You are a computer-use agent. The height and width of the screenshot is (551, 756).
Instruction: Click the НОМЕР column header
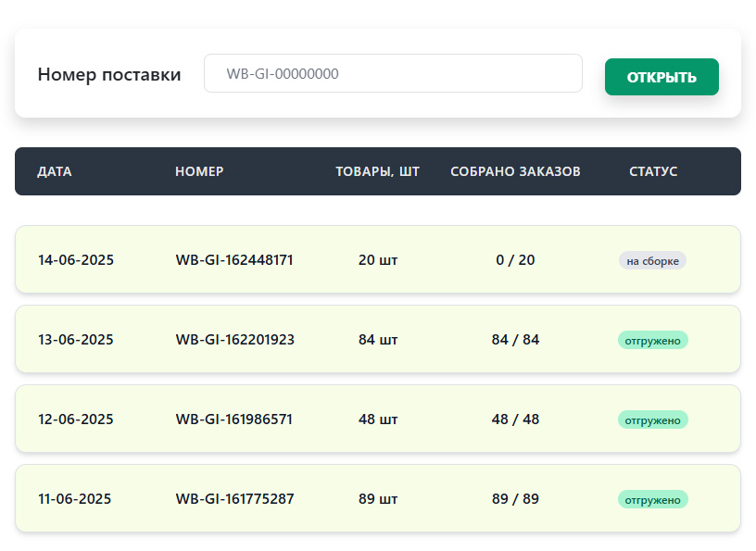click(x=199, y=171)
